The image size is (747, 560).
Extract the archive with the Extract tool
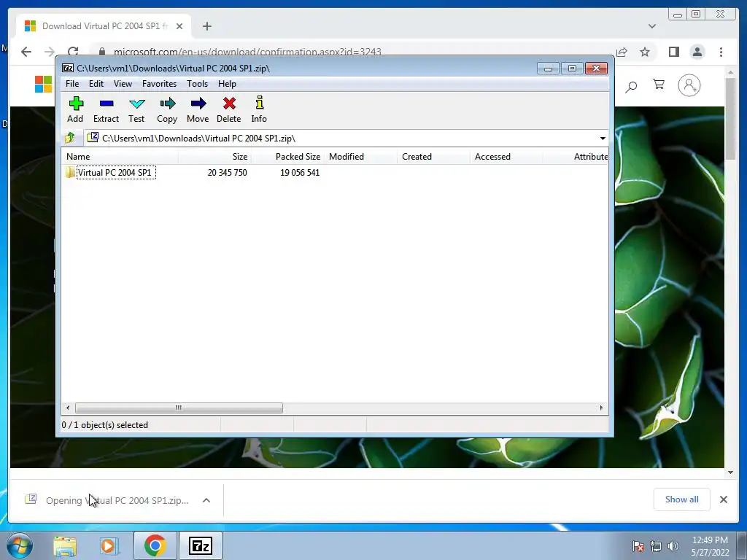[106, 110]
